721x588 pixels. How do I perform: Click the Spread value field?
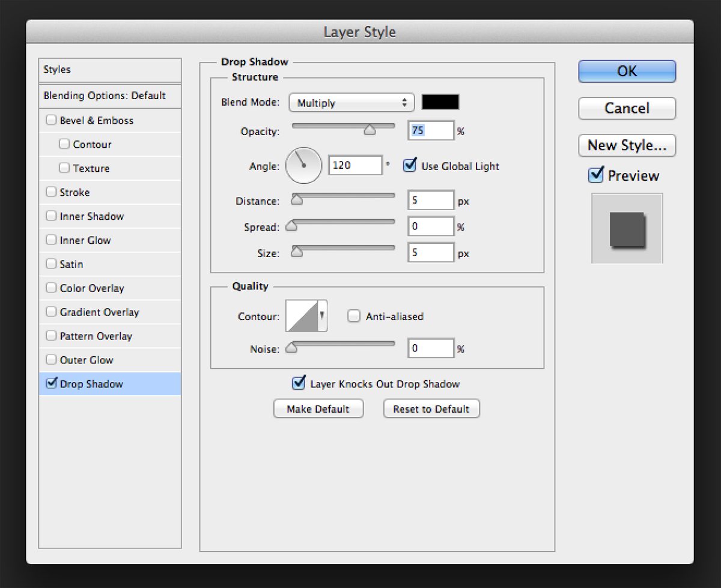coord(431,226)
